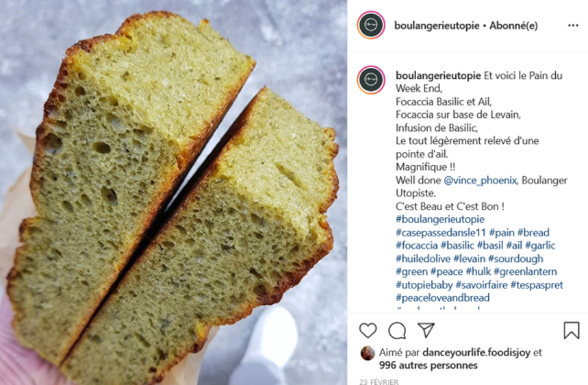Click the profile avatar beside the caption
Image resolution: width=588 pixels, height=385 pixels.
tap(371, 80)
